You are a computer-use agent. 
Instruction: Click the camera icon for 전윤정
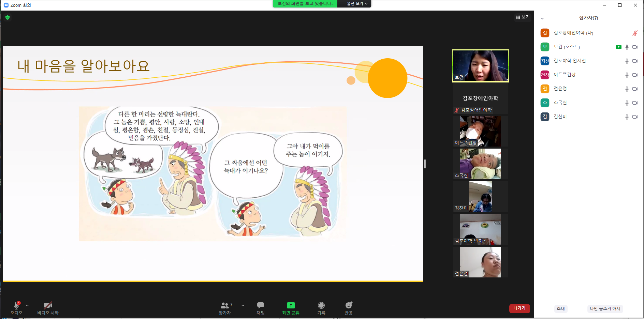[x=635, y=89]
